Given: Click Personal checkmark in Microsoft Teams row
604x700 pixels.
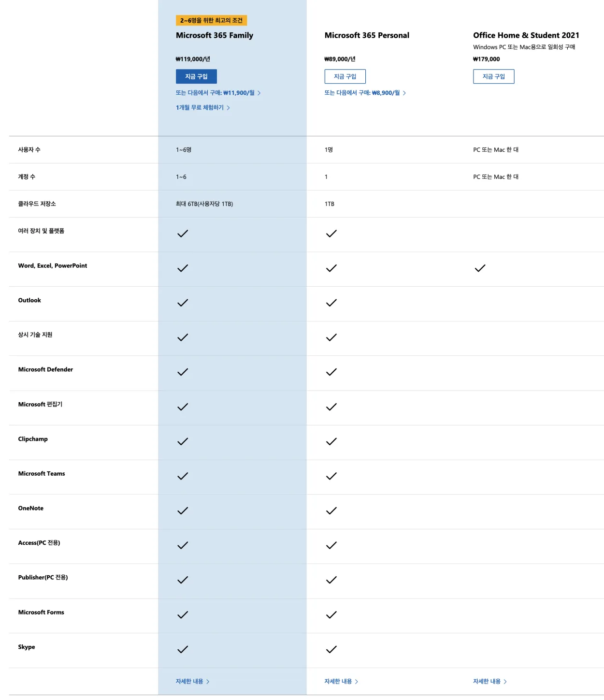Looking at the screenshot, I should [331, 477].
